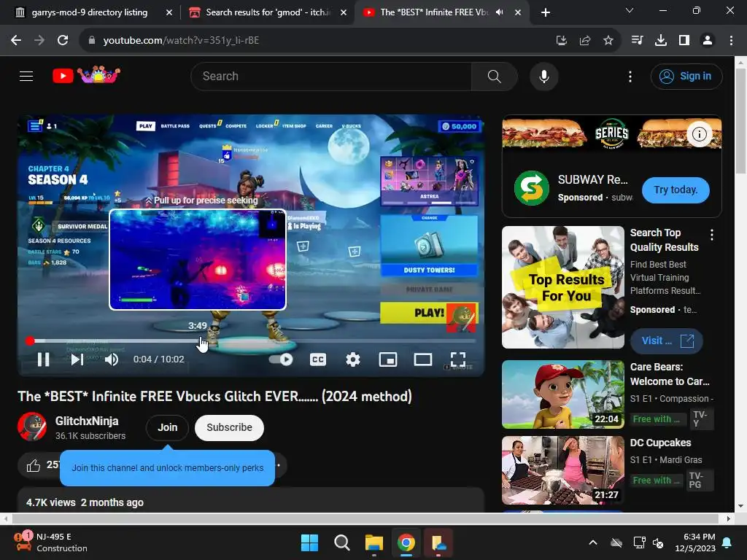The image size is (747, 560).
Task: Select the YouTube Vbucks video tab
Action: (433, 12)
